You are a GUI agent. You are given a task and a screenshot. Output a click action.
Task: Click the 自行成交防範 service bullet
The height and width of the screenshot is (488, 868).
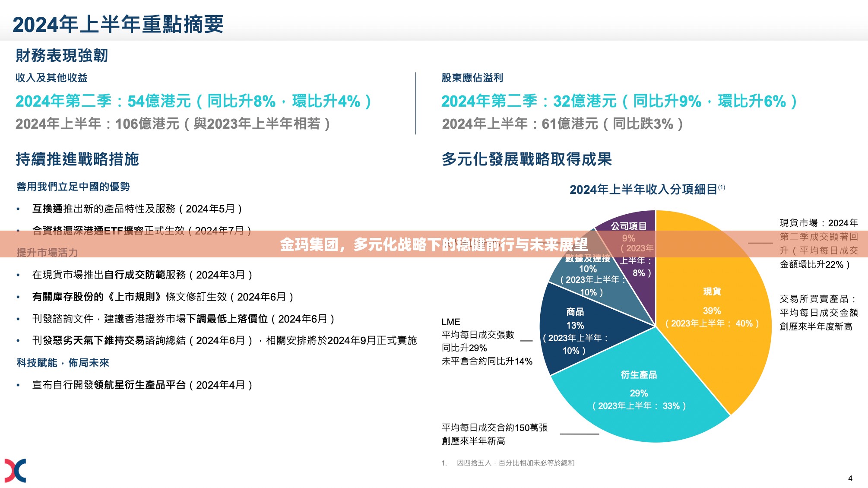click(x=143, y=275)
